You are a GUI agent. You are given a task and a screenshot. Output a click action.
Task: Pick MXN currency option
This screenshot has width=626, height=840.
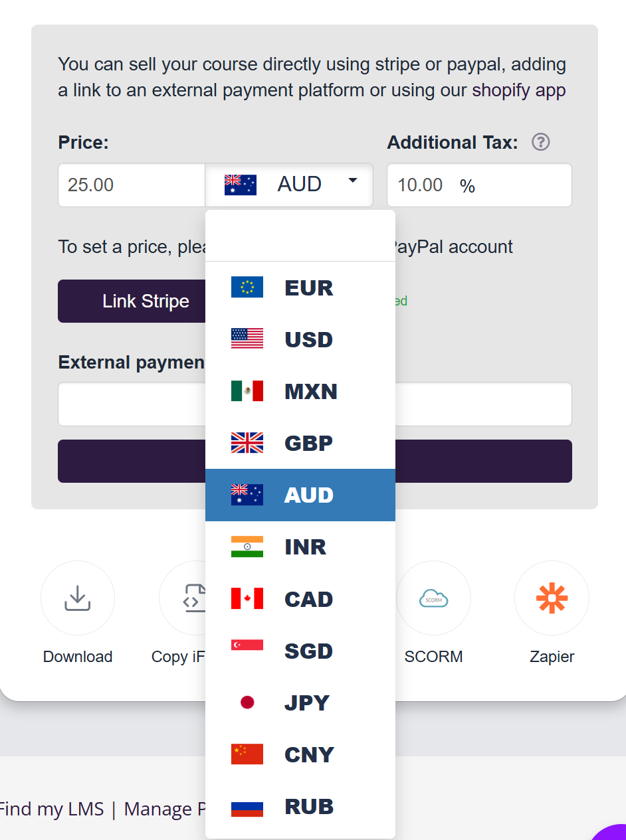click(x=300, y=391)
